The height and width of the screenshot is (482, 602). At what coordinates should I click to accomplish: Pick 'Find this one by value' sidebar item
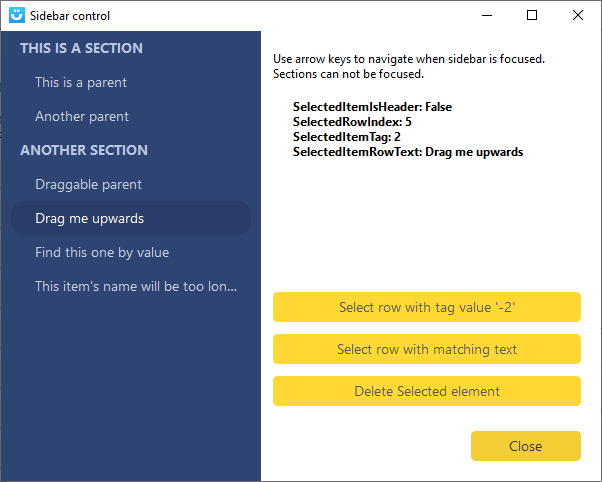[102, 252]
